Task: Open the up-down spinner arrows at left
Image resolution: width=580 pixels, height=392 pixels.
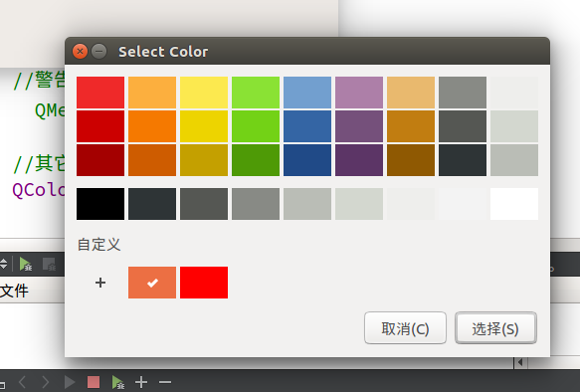Action: [3, 264]
